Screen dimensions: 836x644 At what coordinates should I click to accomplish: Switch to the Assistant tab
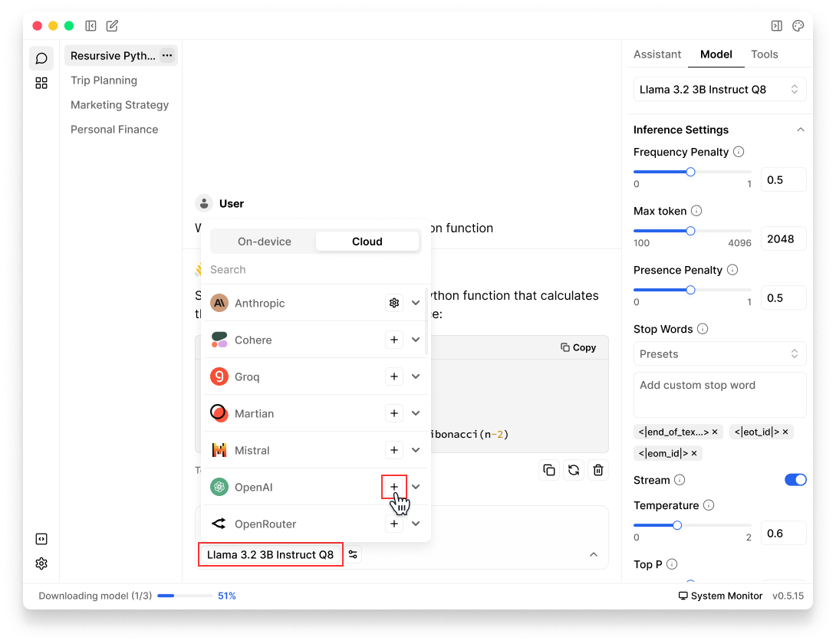pos(657,54)
